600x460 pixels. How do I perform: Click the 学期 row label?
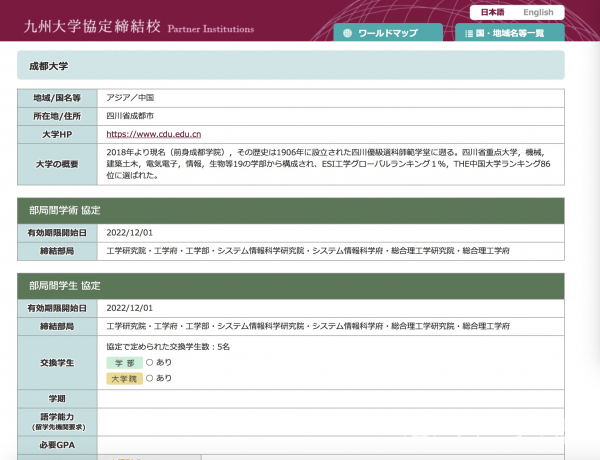57,399
